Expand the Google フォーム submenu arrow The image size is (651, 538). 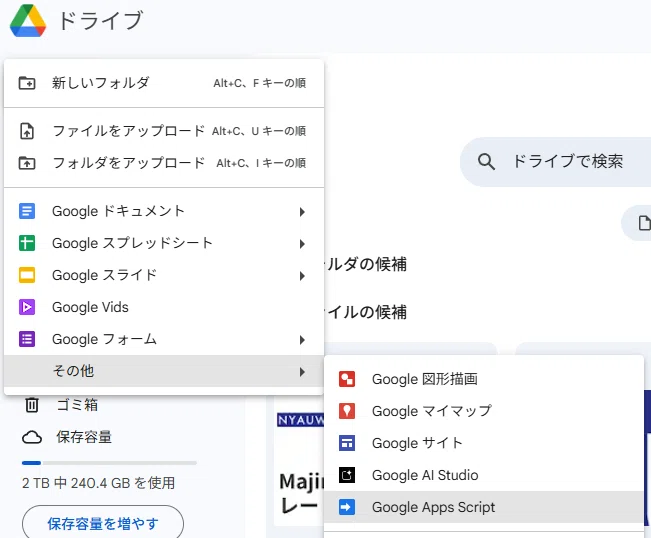click(x=302, y=340)
